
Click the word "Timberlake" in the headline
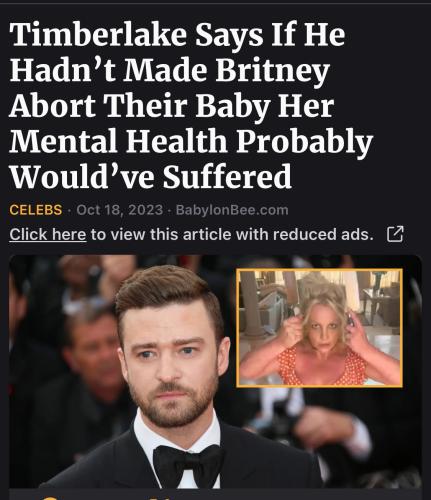(98, 35)
